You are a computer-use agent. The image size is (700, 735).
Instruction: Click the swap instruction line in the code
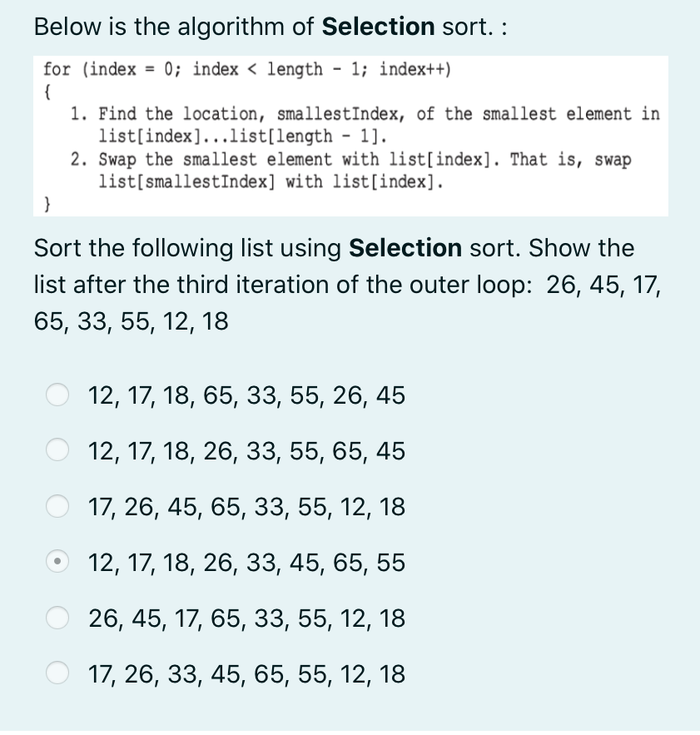[x=350, y=160]
